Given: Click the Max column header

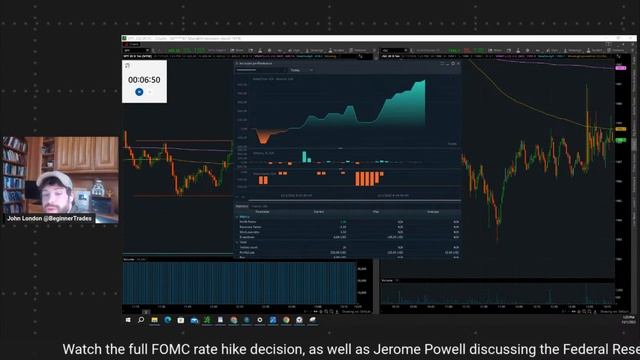Looking at the screenshot, I should pyautogui.click(x=376, y=211).
